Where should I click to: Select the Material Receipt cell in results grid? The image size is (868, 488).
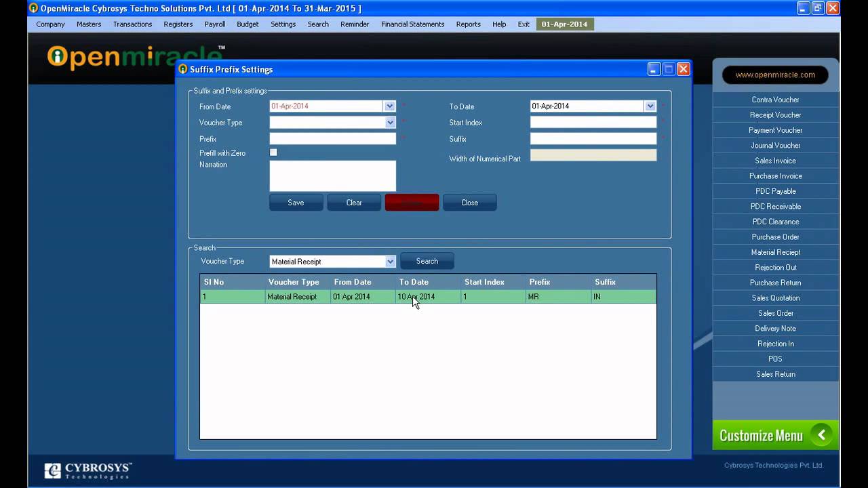pyautogui.click(x=298, y=297)
